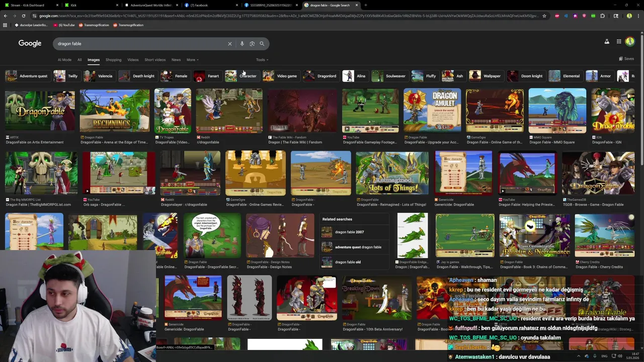Start voice search with the microphone icon
This screenshot has width=644, height=362.
(242, 44)
